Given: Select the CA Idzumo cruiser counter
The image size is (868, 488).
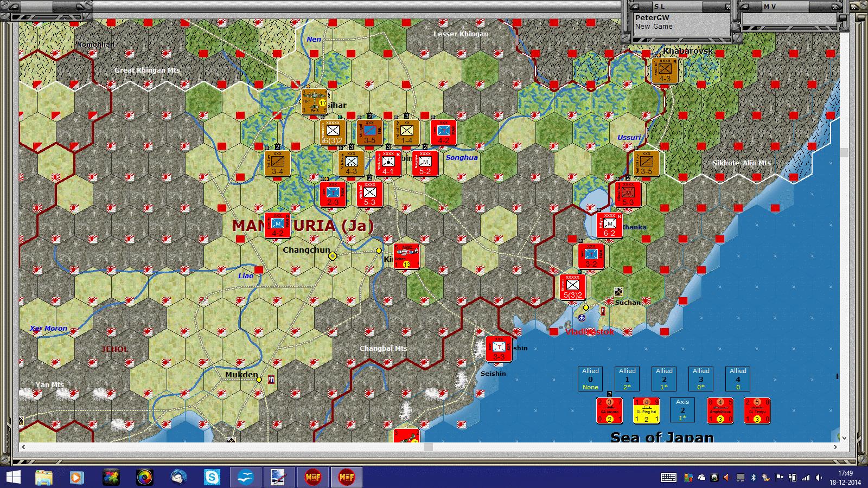Looking at the screenshot, I should pos(609,411).
